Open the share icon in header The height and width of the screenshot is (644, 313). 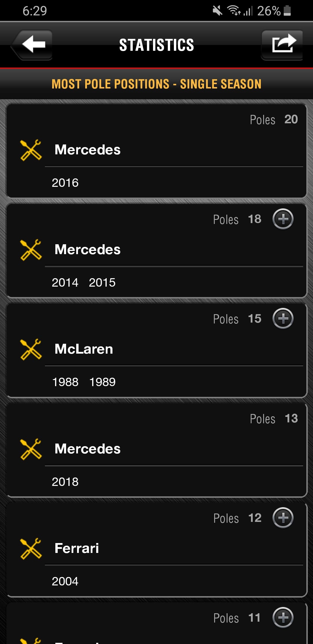(283, 45)
